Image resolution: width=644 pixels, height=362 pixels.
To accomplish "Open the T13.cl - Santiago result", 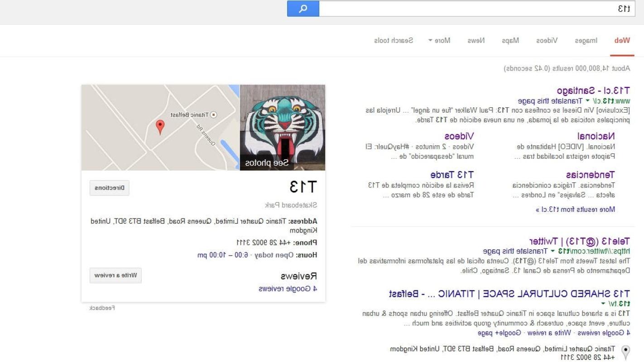I will (x=593, y=90).
